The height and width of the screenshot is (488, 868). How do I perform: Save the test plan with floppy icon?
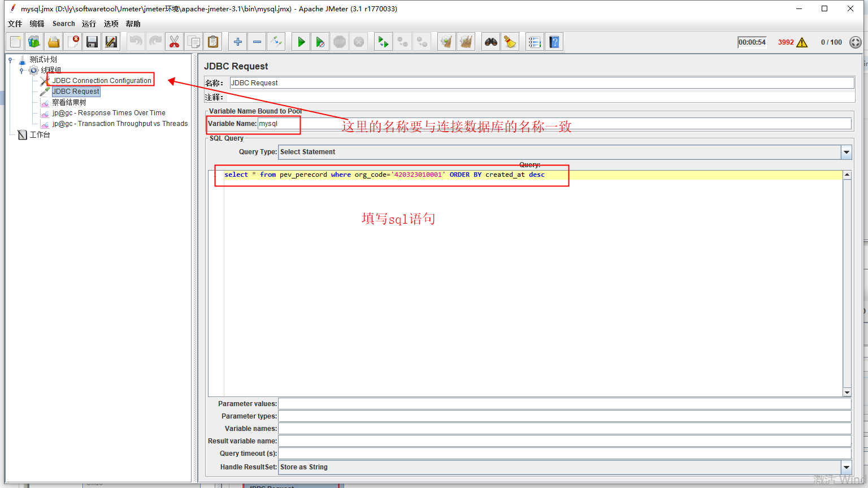[92, 42]
